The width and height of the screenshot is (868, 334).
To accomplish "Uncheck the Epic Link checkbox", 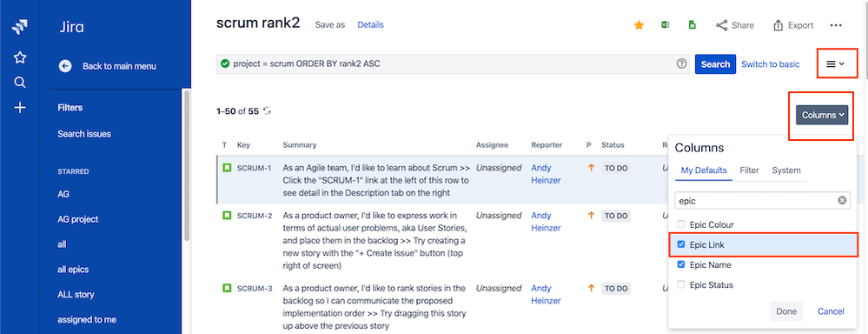I will [681, 244].
